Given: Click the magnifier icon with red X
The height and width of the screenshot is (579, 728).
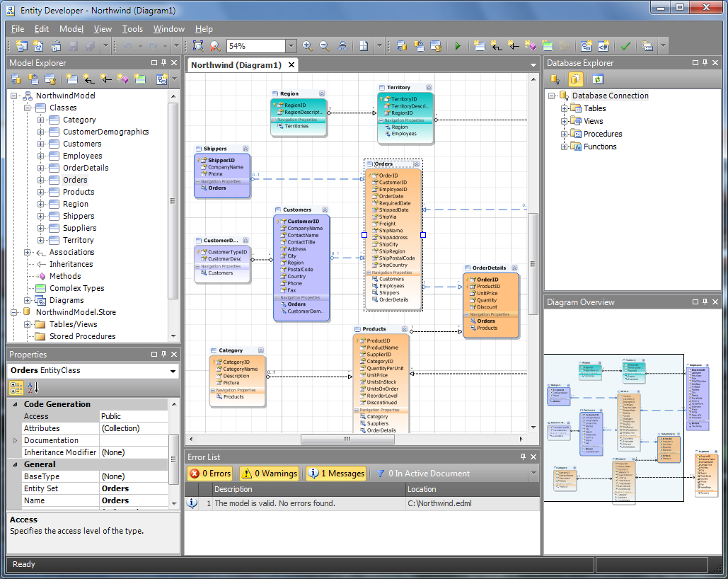Looking at the screenshot, I should point(214,46).
